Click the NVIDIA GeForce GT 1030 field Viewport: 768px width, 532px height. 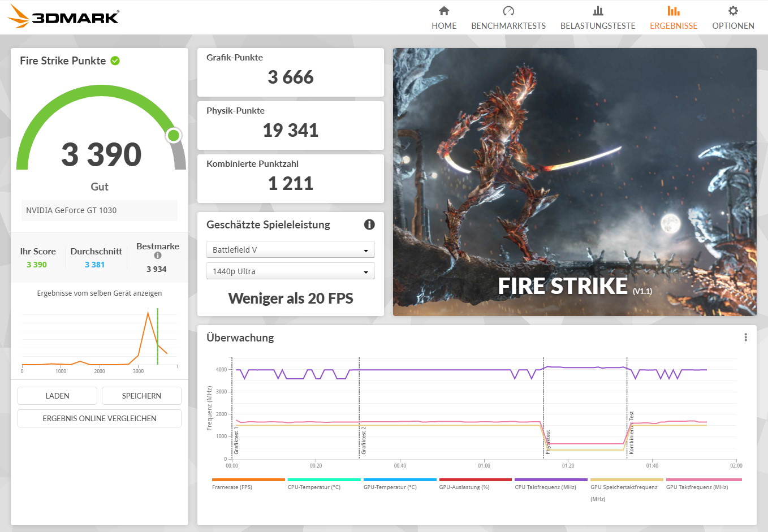[x=100, y=210]
